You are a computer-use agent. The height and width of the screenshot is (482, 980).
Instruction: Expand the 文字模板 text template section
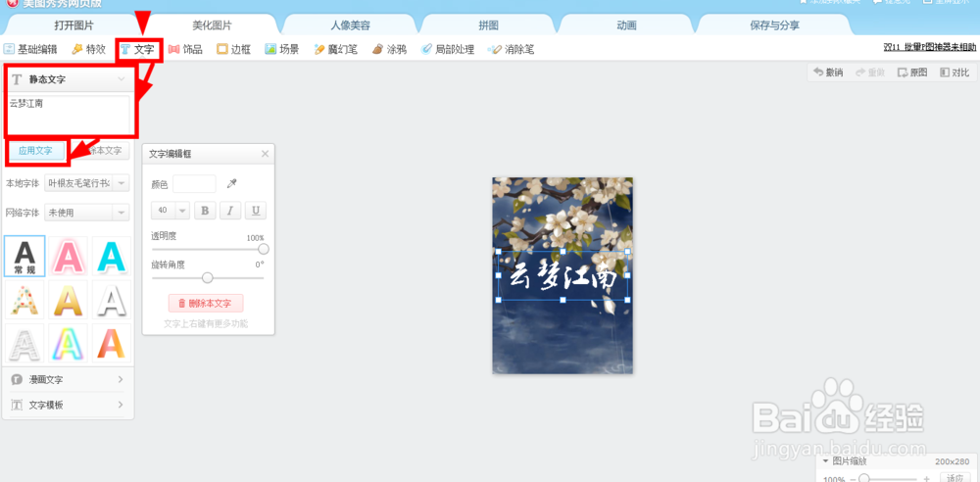[68, 405]
